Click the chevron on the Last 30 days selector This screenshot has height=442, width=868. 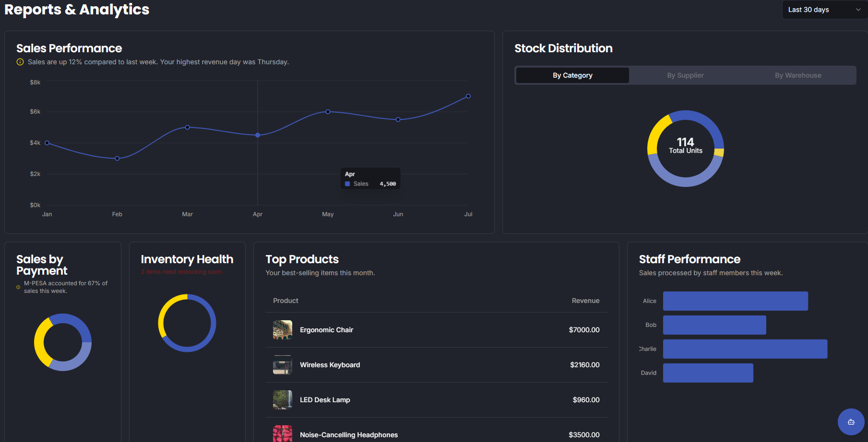click(858, 10)
